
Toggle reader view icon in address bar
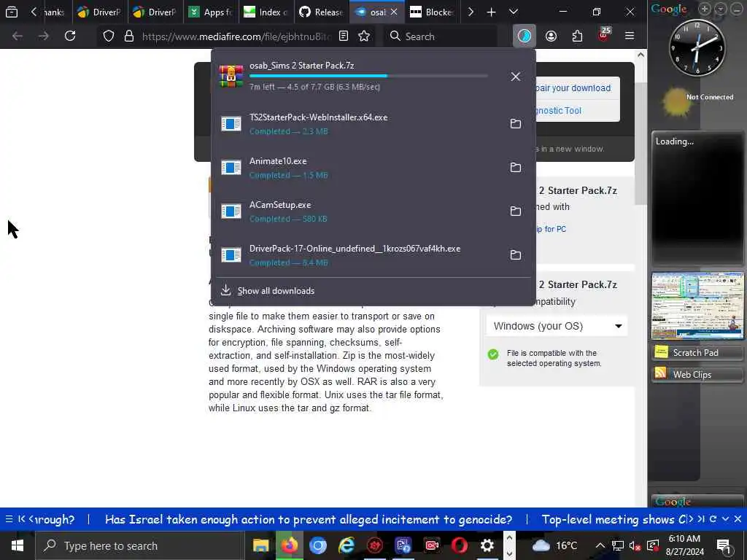click(344, 36)
